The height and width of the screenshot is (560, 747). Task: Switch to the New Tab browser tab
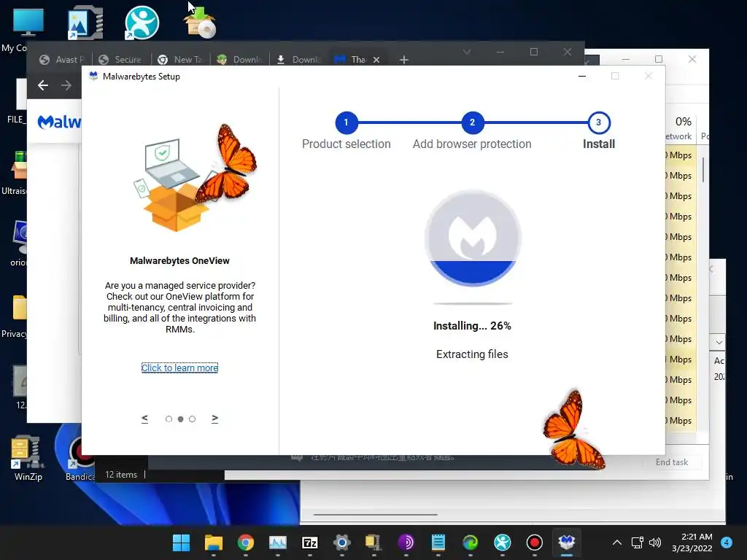pyautogui.click(x=180, y=60)
